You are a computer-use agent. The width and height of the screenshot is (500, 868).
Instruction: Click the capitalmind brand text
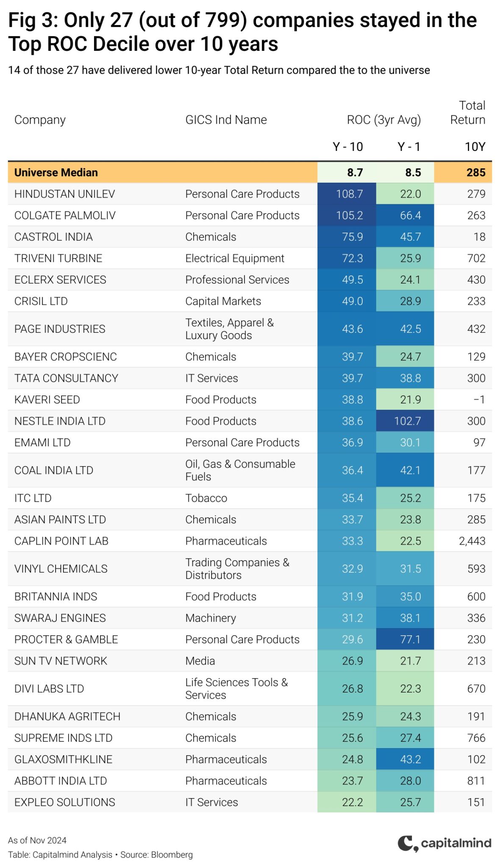pyautogui.click(x=456, y=843)
